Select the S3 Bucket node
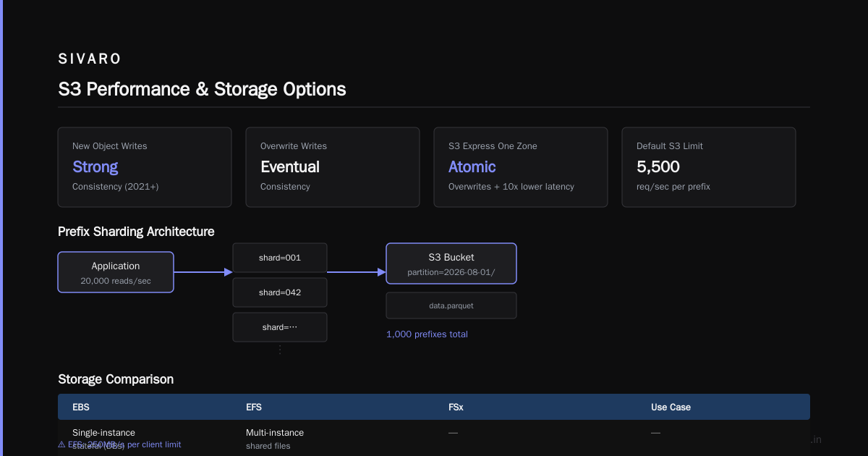This screenshot has width=868, height=456. pos(451,263)
